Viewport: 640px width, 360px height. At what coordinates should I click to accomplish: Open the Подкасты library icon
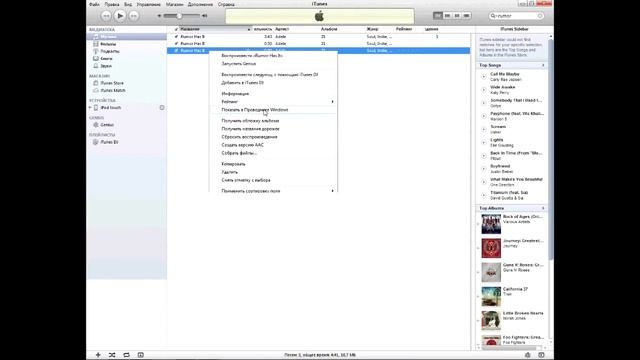pos(96,51)
